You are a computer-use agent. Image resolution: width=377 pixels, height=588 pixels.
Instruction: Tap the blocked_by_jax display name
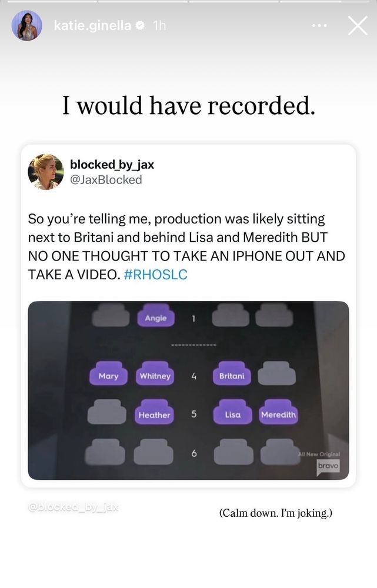[112, 165]
